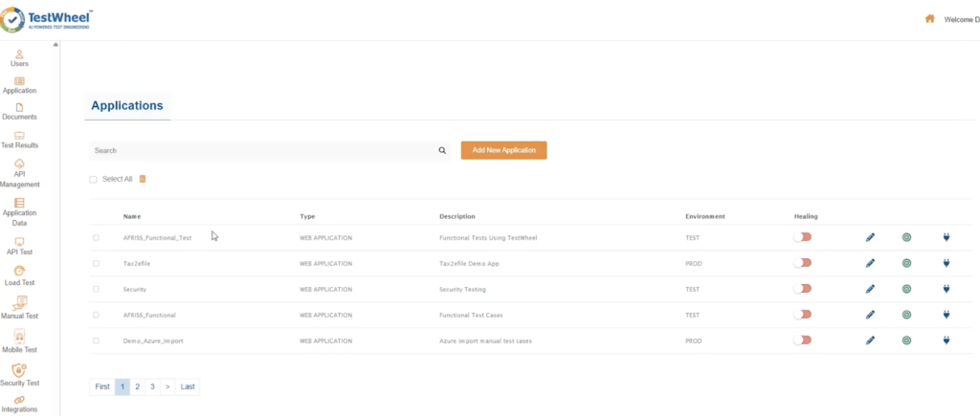Click into the Search input field
This screenshot has height=416, width=980.
263,151
